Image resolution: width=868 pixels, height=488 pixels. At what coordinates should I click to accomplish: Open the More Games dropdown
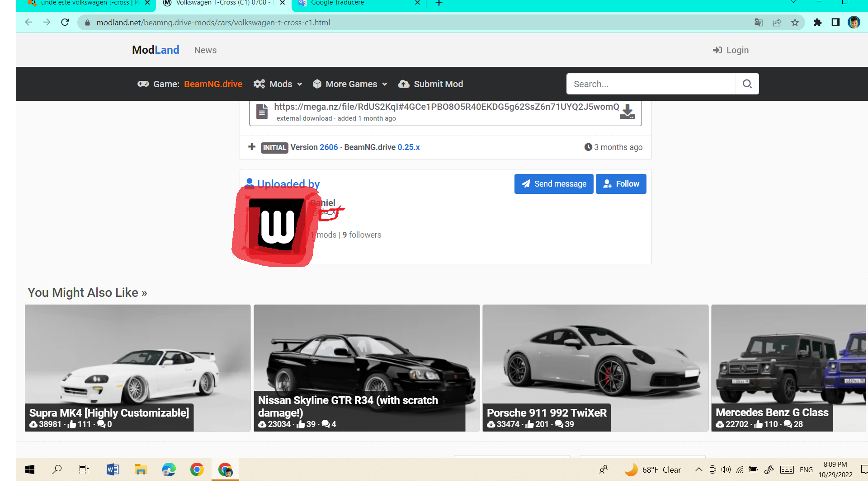[x=350, y=84]
